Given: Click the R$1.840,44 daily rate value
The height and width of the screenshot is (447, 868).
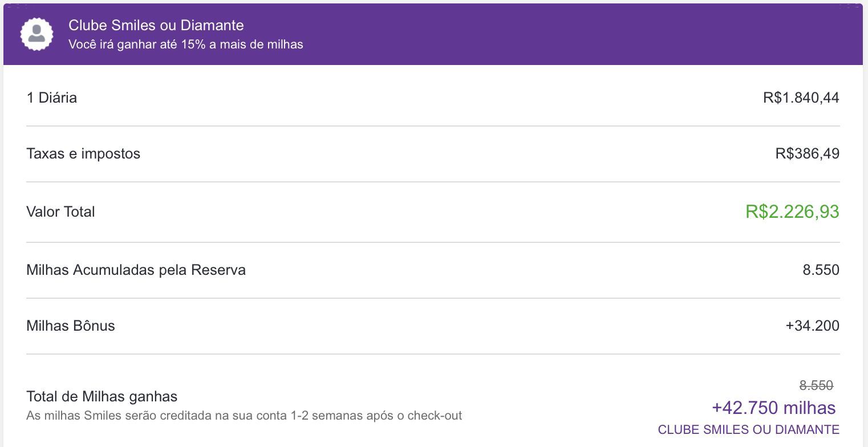Looking at the screenshot, I should (x=801, y=97).
